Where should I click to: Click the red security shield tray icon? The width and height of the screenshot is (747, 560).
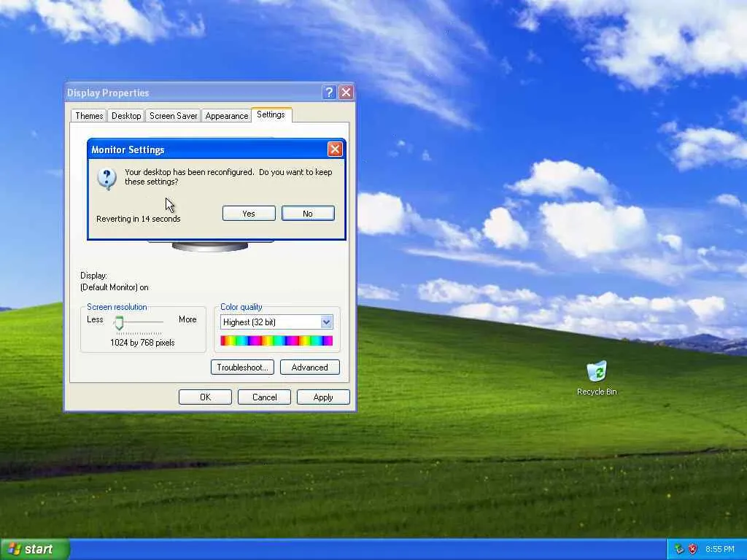(x=692, y=549)
